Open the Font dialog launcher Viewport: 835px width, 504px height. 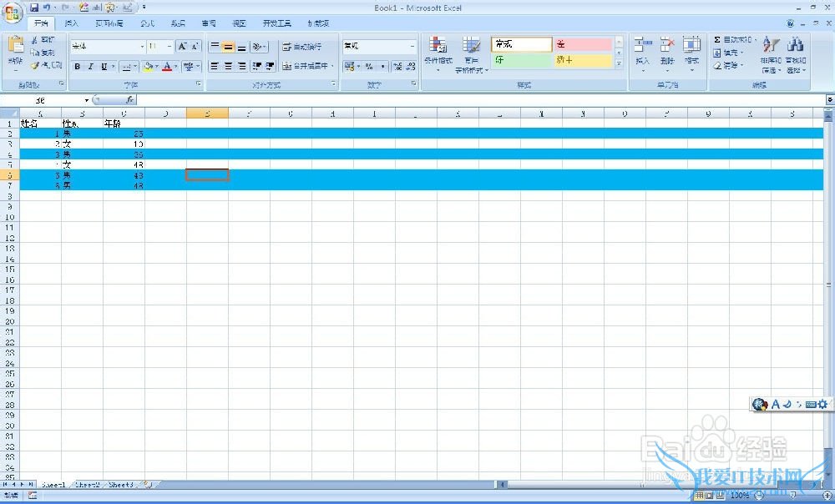[x=199, y=84]
